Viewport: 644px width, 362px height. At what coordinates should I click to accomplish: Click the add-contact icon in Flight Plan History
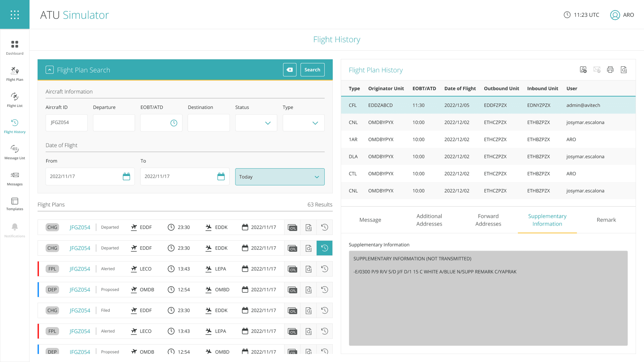(583, 70)
